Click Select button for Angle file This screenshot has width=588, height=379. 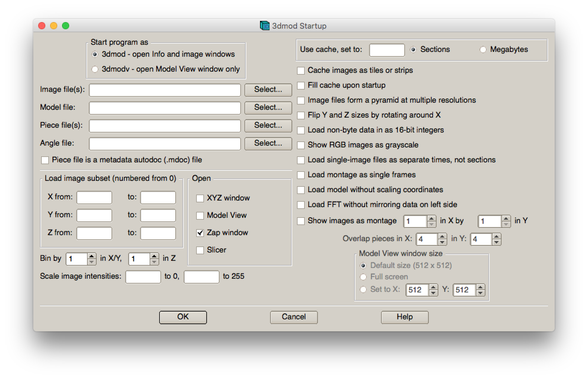coord(268,143)
